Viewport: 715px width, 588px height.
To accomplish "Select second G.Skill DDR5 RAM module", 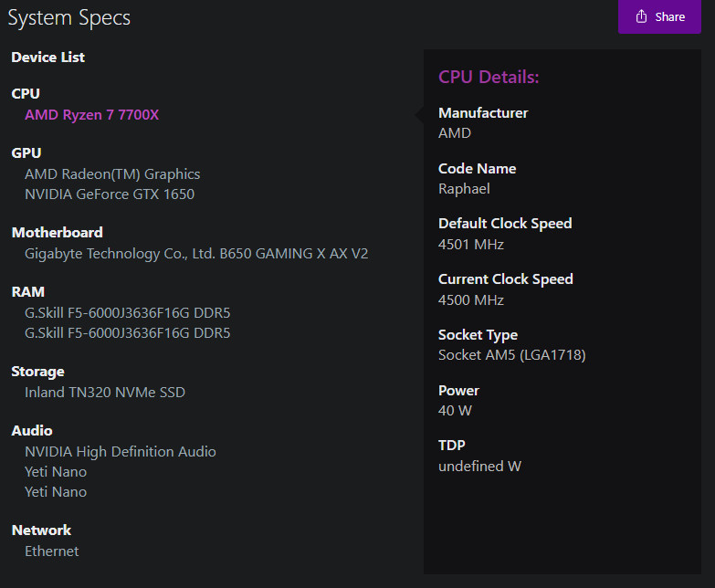I will point(127,332).
